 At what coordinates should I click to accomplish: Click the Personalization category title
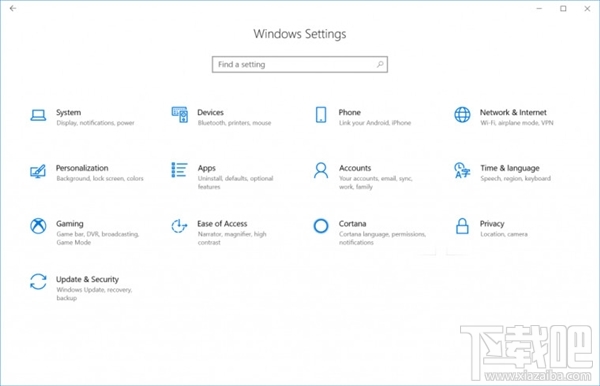pyautogui.click(x=82, y=168)
